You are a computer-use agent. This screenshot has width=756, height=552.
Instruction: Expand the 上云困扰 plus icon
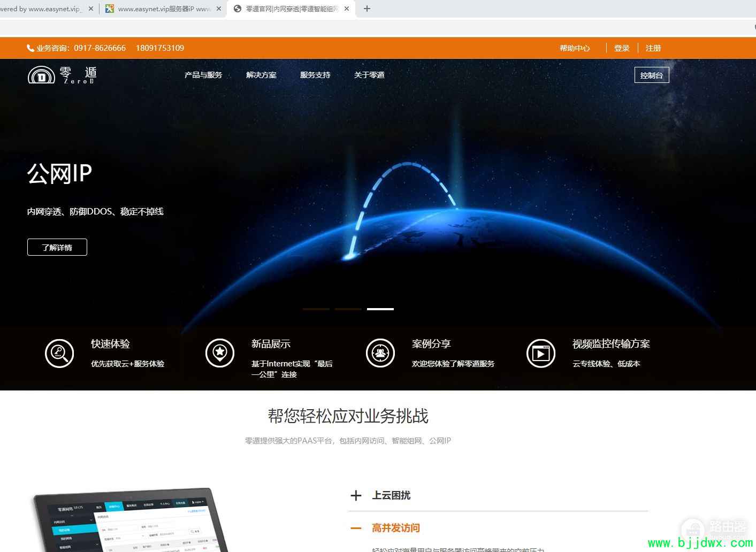click(356, 496)
